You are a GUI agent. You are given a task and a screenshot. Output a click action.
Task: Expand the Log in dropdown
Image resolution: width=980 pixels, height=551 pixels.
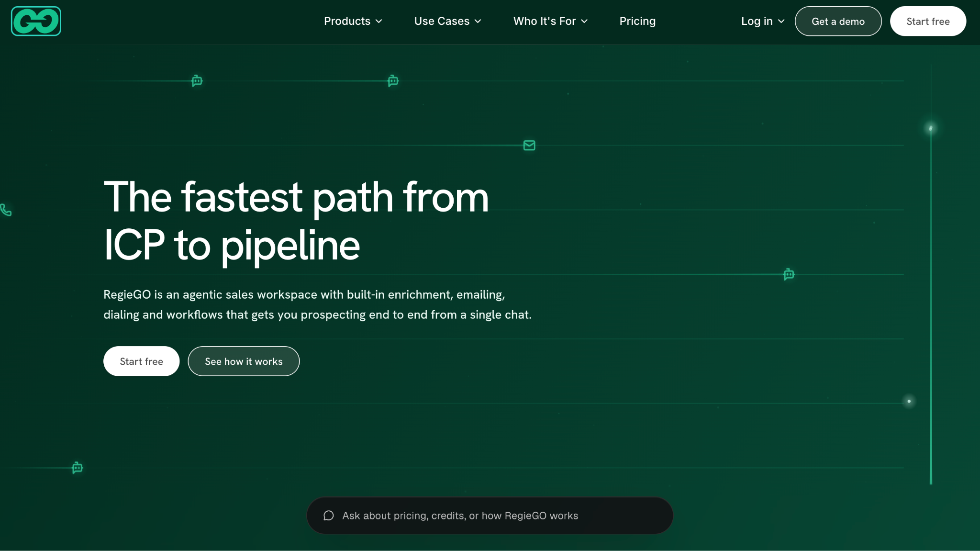coord(763,21)
